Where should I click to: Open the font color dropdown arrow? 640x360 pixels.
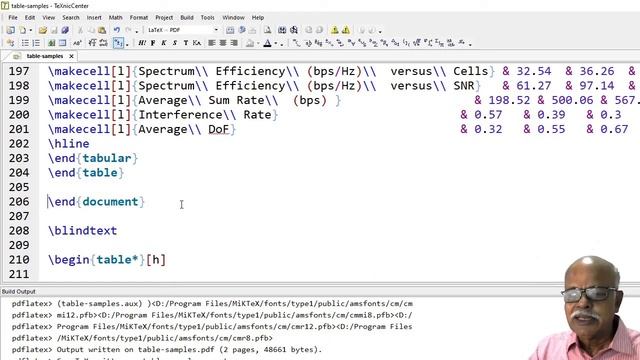click(x=276, y=43)
